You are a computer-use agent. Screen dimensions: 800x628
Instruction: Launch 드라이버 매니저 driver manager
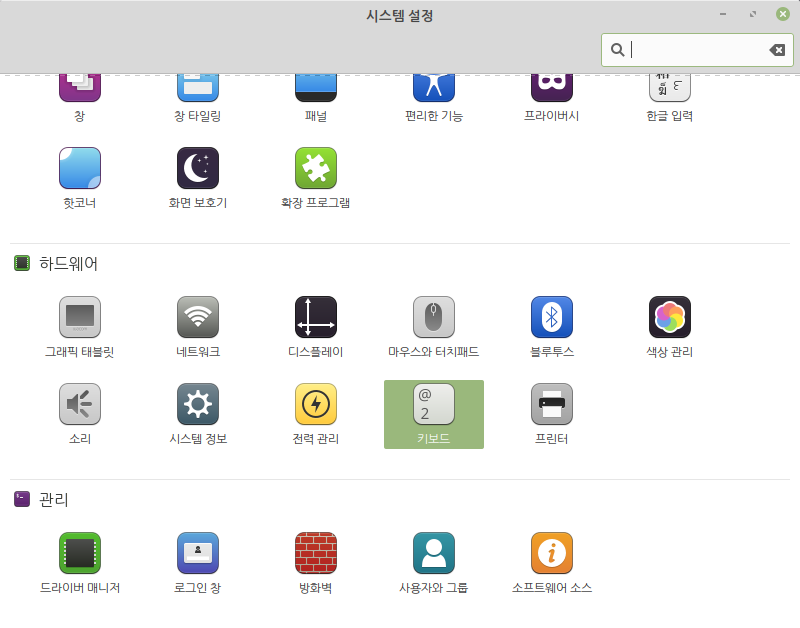tap(80, 553)
